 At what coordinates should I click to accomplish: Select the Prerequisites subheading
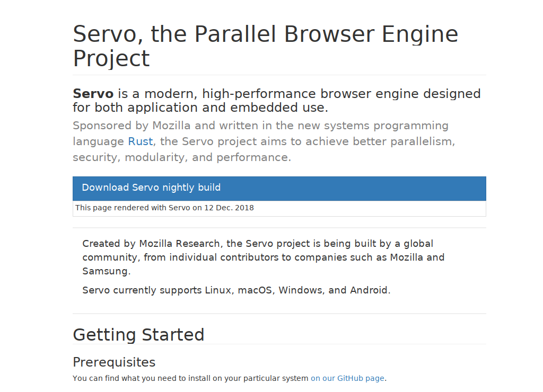point(114,362)
